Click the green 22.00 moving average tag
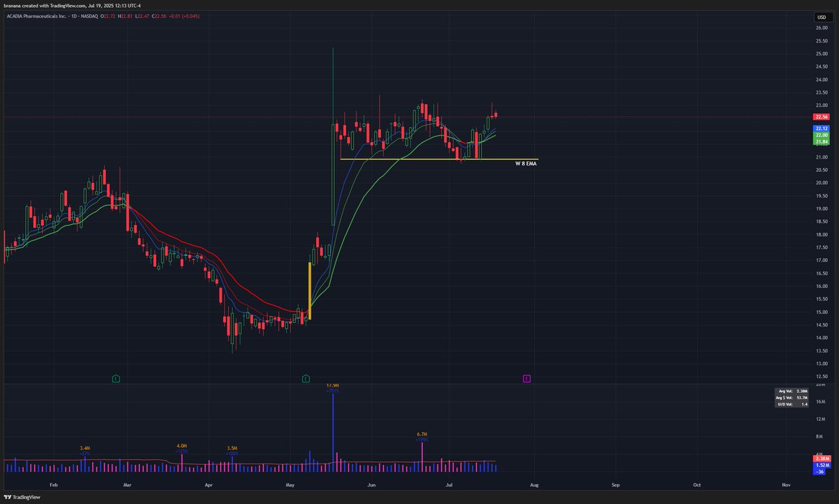 [822, 135]
